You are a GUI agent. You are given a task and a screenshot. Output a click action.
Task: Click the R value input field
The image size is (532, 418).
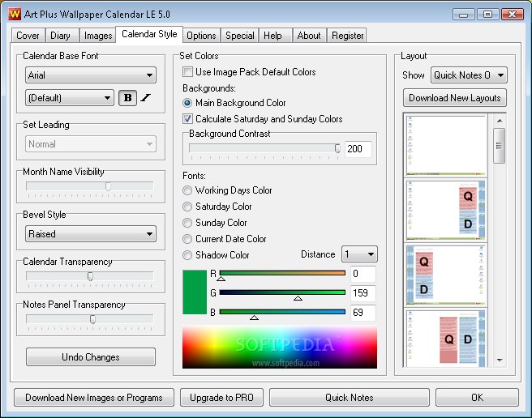[x=363, y=274]
